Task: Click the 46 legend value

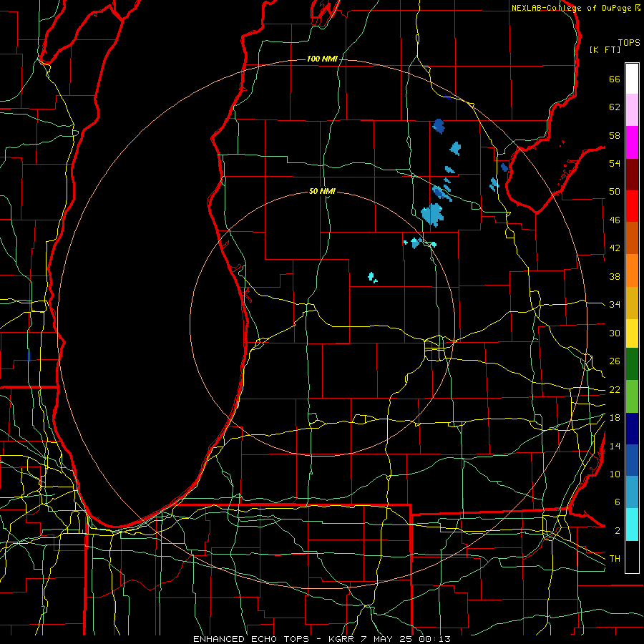Action: (615, 220)
